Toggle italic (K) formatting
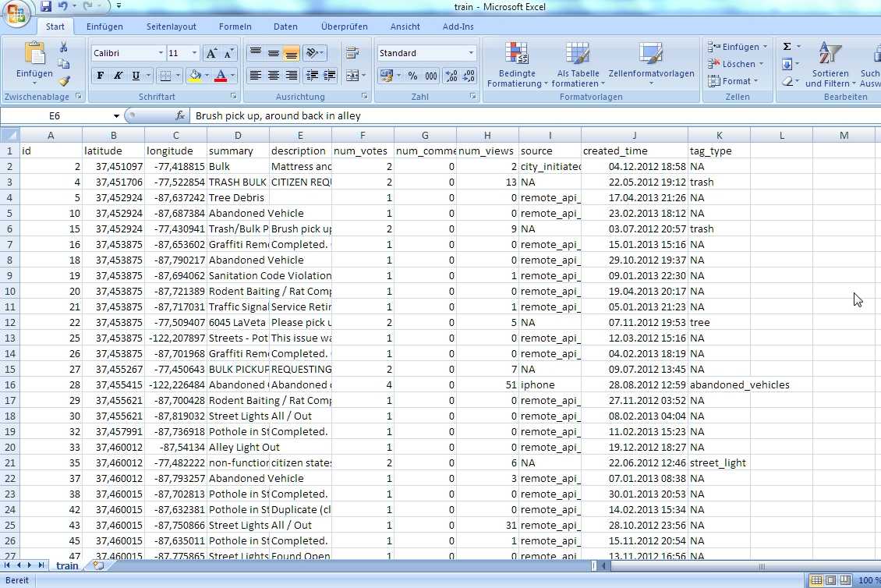Image resolution: width=881 pixels, height=588 pixels. pos(118,76)
